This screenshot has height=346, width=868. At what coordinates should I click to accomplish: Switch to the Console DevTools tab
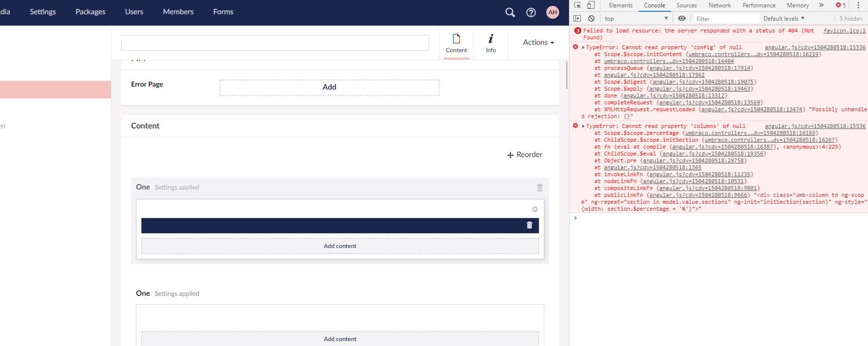click(654, 5)
